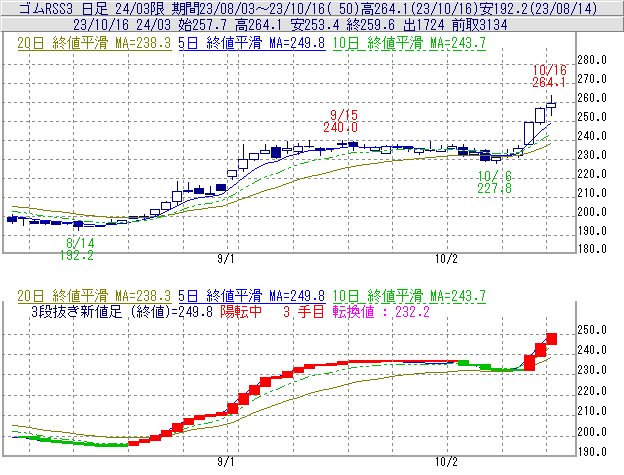This screenshot has width=624, height=475.
Task: Click the red 陽転中 status text
Action: (241, 311)
